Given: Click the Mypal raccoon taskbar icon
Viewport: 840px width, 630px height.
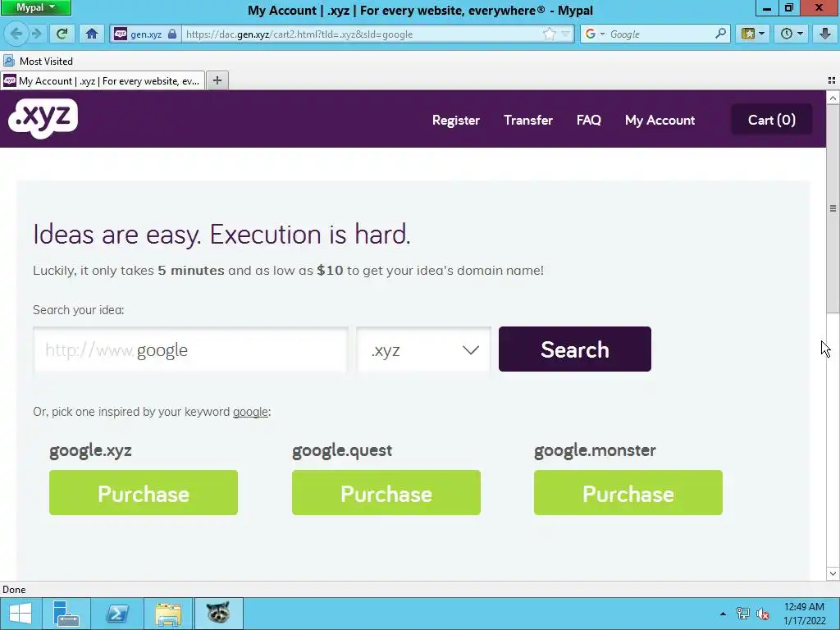Looking at the screenshot, I should point(218,614).
